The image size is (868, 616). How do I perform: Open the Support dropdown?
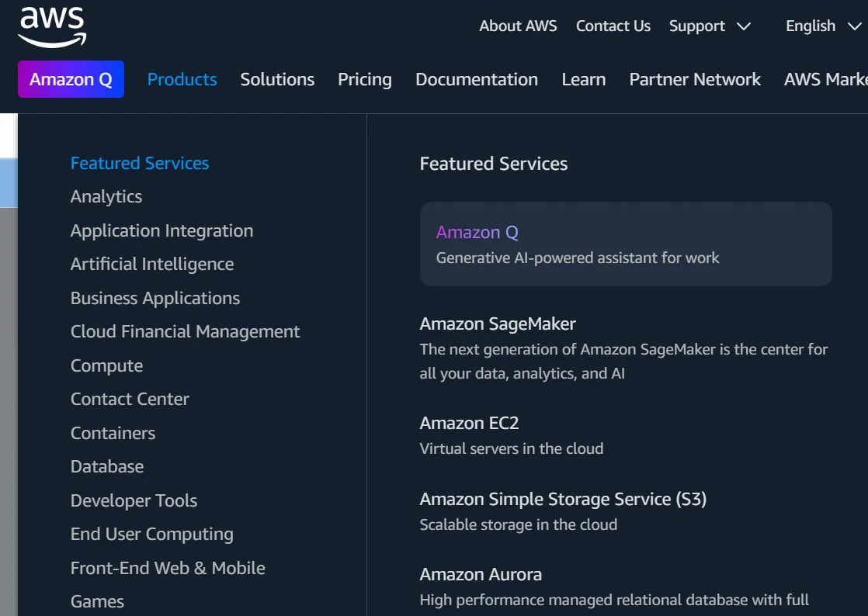click(696, 26)
